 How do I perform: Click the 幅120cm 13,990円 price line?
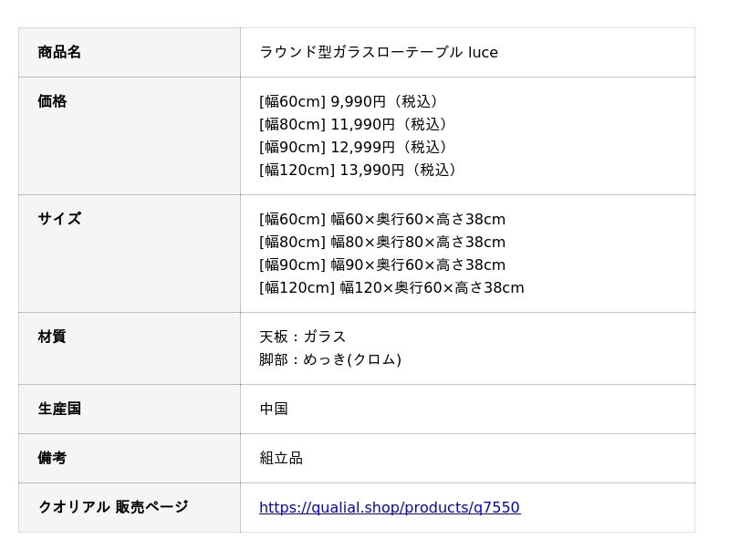point(358,170)
